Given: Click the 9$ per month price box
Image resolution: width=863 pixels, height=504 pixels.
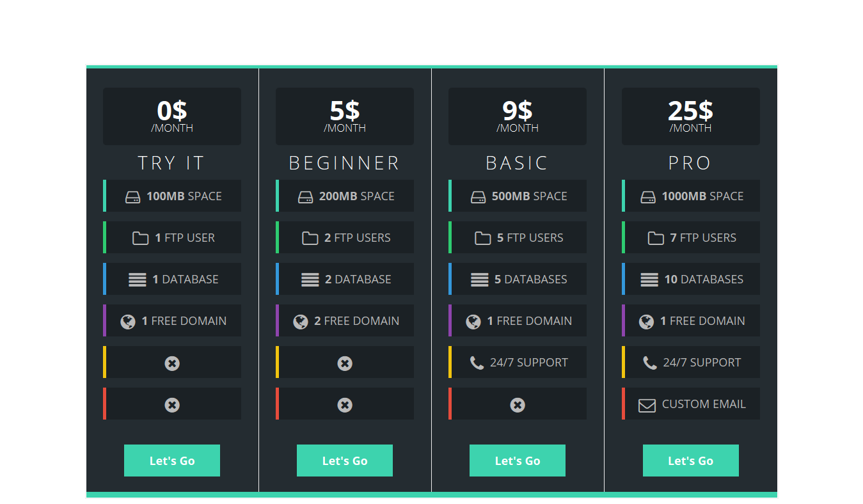Looking at the screenshot, I should tap(518, 116).
